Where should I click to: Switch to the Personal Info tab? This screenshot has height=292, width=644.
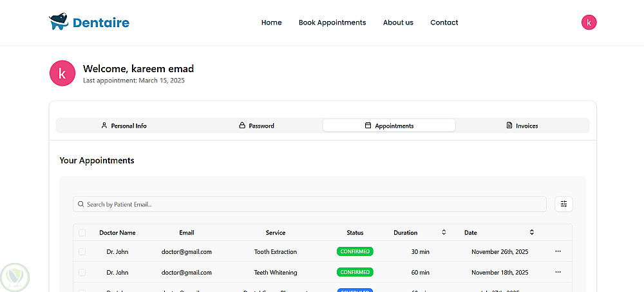coord(124,126)
